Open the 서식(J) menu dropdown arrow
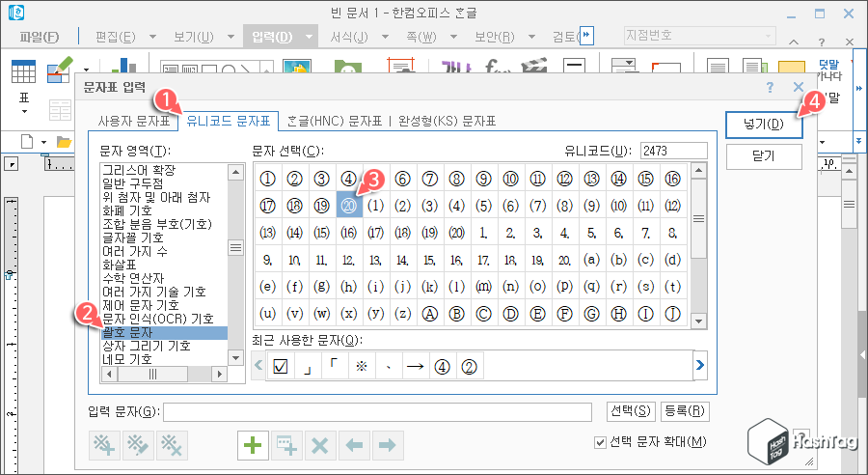The image size is (868, 475). 385,37
